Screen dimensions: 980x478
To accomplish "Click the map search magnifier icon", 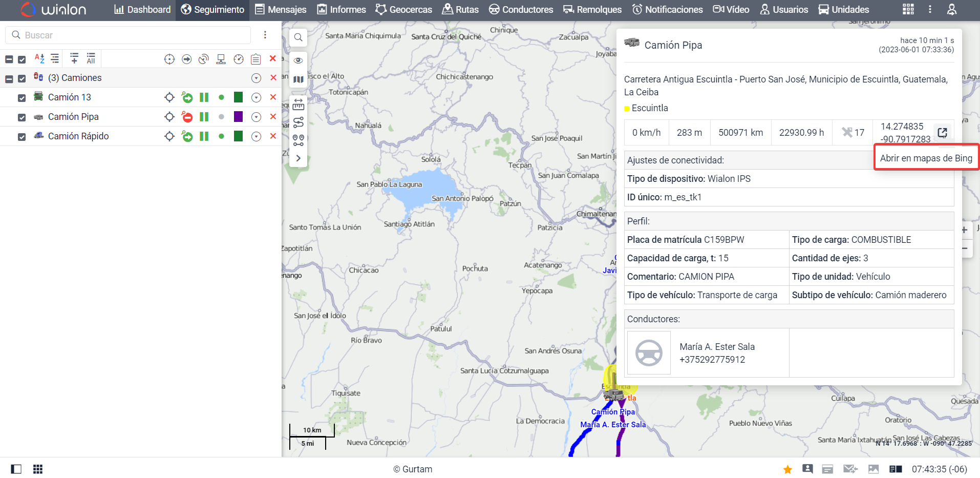I will click(x=298, y=37).
